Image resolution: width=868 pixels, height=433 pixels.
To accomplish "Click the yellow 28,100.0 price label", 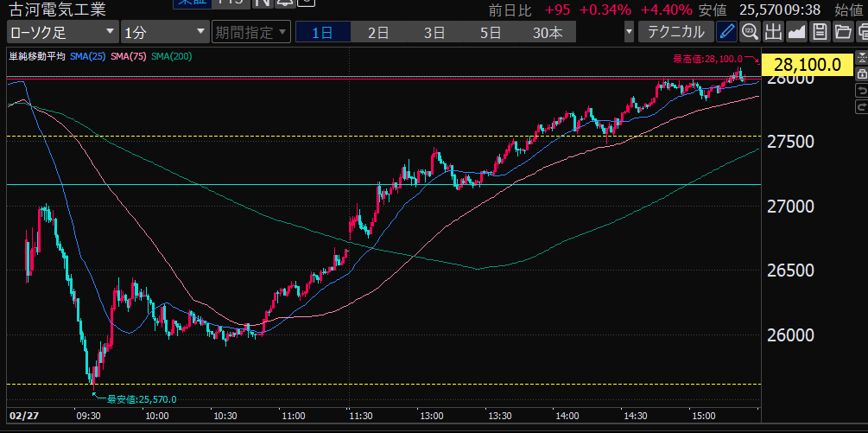I will point(808,65).
